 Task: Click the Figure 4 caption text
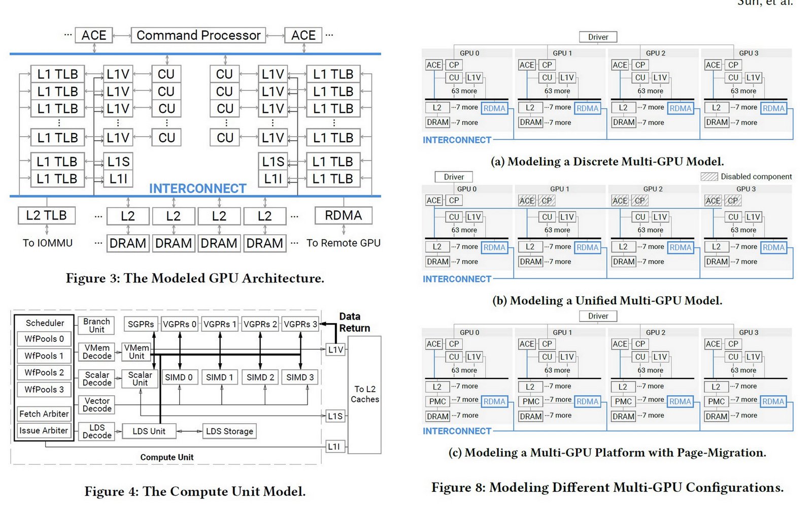196,491
